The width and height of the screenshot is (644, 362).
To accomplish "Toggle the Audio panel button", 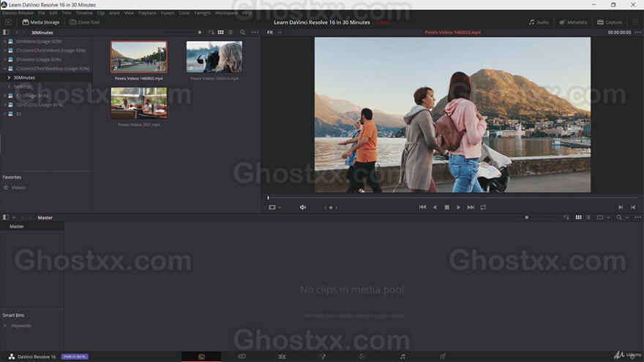I will click(539, 22).
